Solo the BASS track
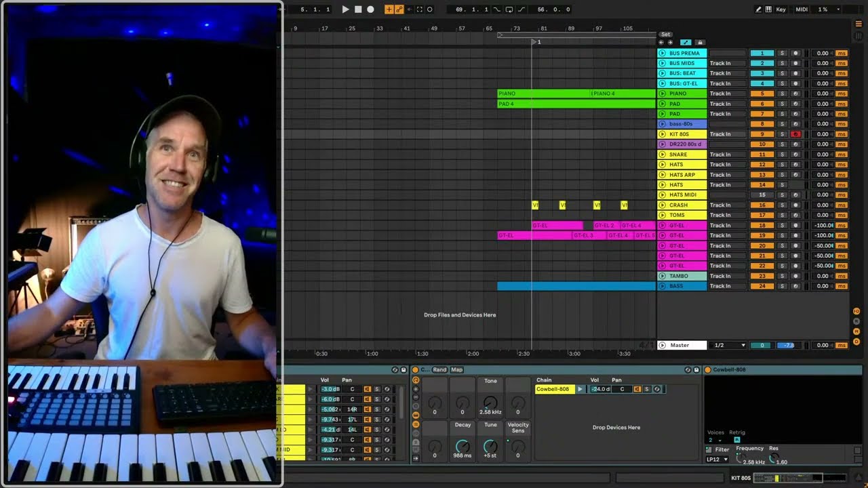This screenshot has height=488, width=868. point(782,286)
